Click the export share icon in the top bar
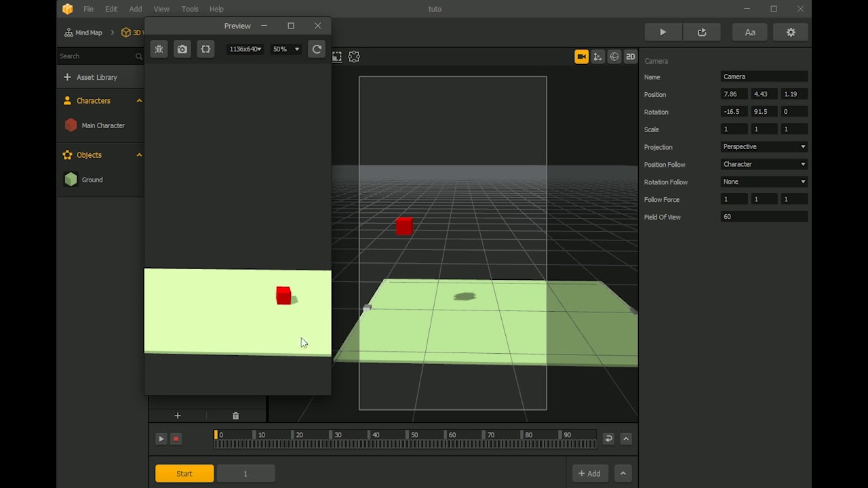 (x=702, y=32)
